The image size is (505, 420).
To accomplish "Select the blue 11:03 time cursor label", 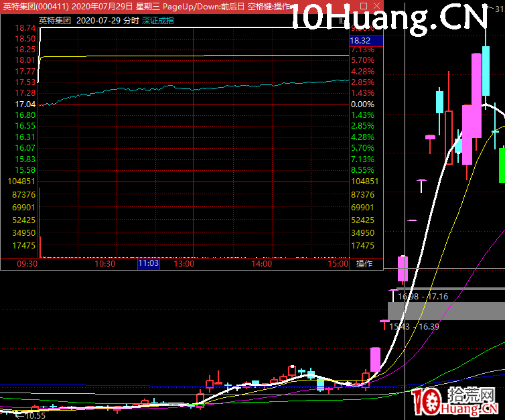I will point(149,263).
